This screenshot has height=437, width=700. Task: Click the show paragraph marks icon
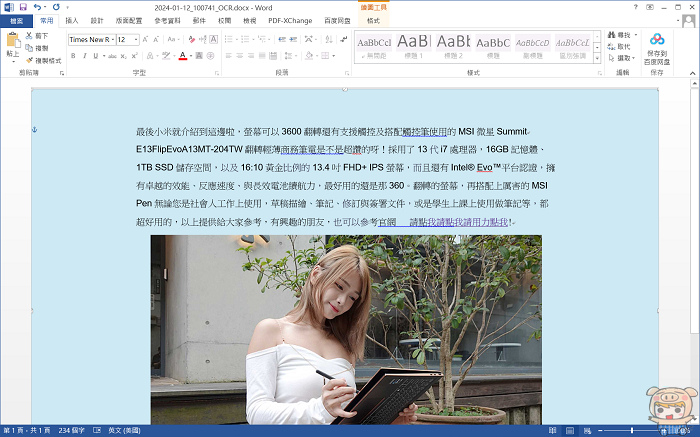coord(343,40)
